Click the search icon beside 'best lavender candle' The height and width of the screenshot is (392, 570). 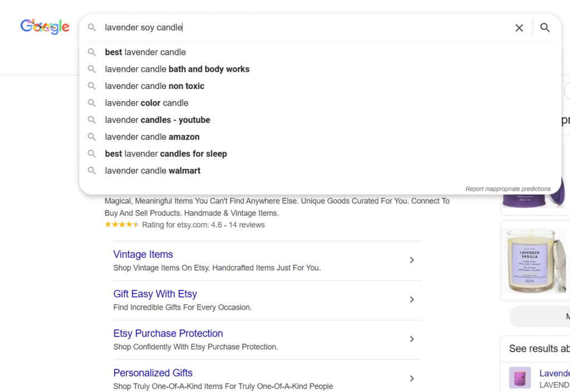(x=92, y=52)
